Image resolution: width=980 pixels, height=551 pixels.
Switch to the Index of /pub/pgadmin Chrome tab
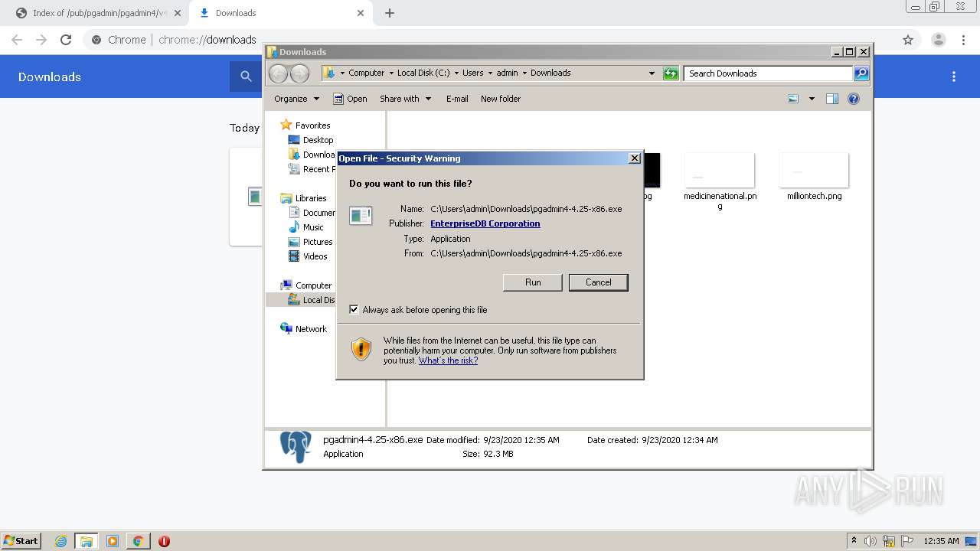98,13
